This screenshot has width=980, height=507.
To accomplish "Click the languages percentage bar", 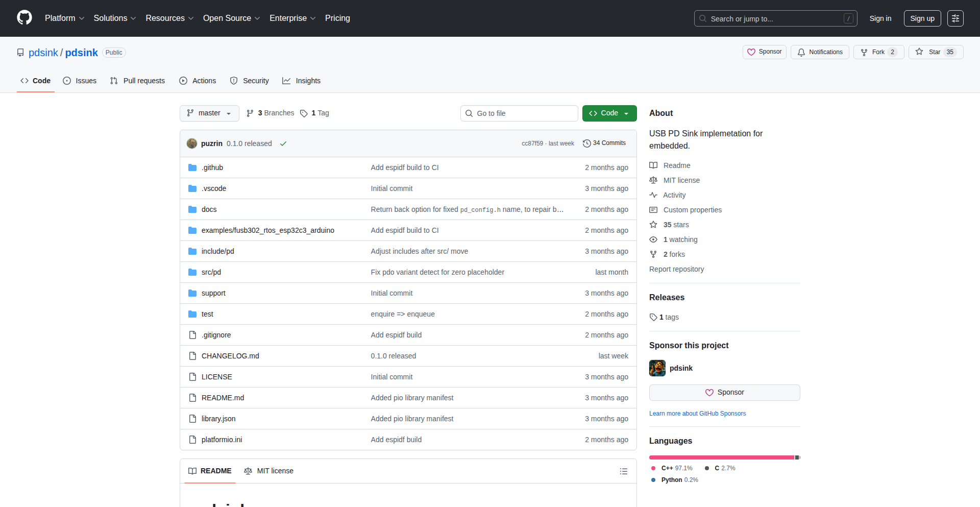I will coord(724,457).
